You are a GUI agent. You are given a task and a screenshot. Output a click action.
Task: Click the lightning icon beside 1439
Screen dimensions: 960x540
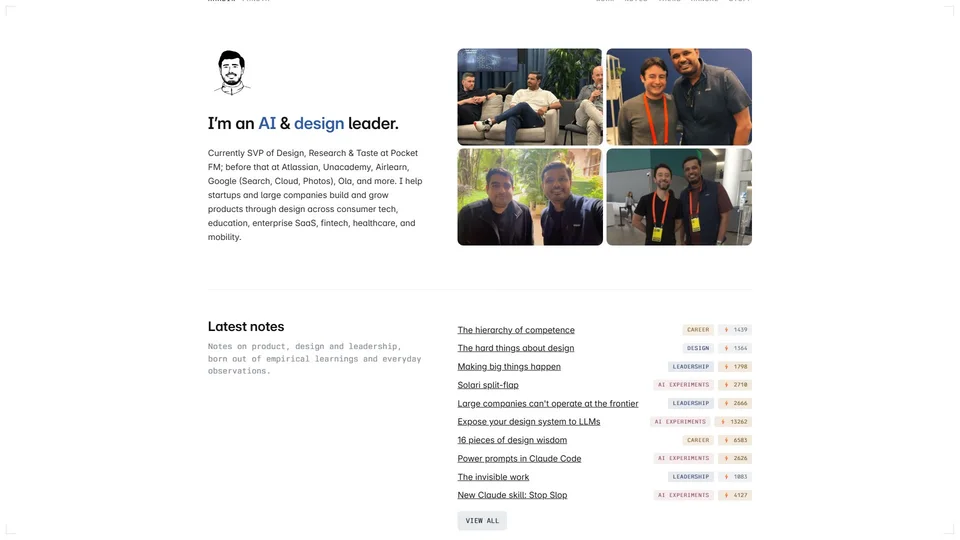click(726, 329)
